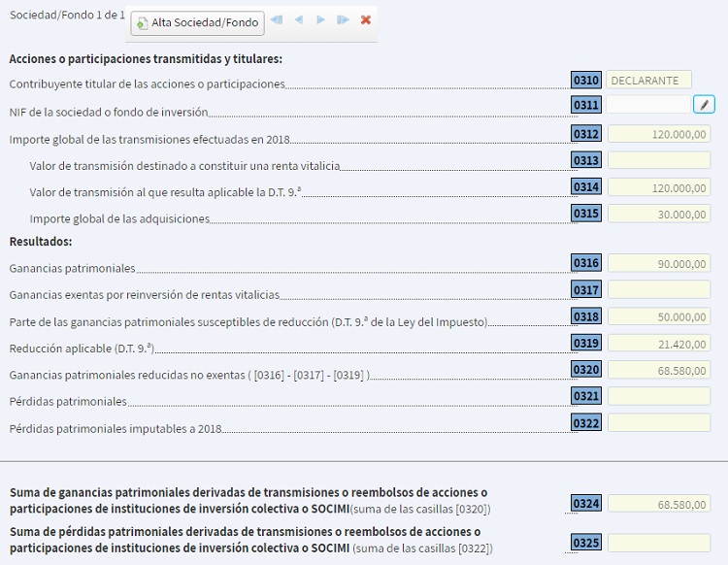
Task: Click field 0312 showing 120.000,00
Action: point(659,134)
